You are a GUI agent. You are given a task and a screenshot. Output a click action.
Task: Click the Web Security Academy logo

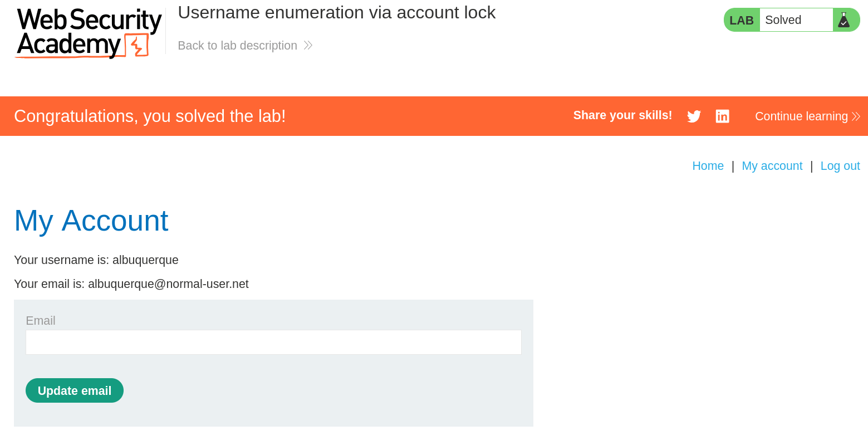[89, 33]
